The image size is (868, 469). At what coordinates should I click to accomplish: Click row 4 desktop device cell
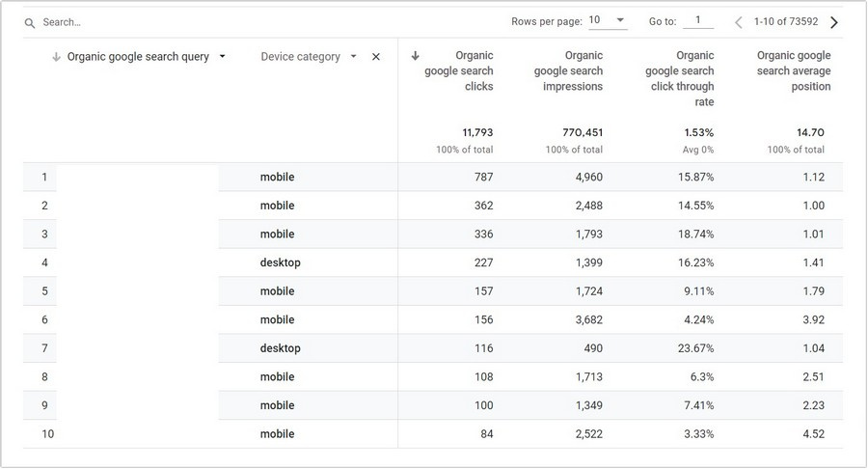280,262
